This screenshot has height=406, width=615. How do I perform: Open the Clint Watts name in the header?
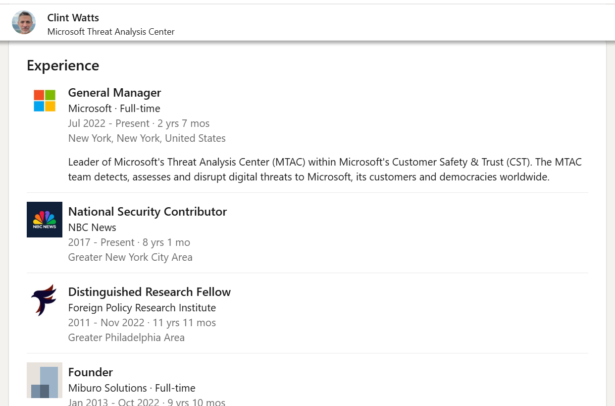(73, 18)
